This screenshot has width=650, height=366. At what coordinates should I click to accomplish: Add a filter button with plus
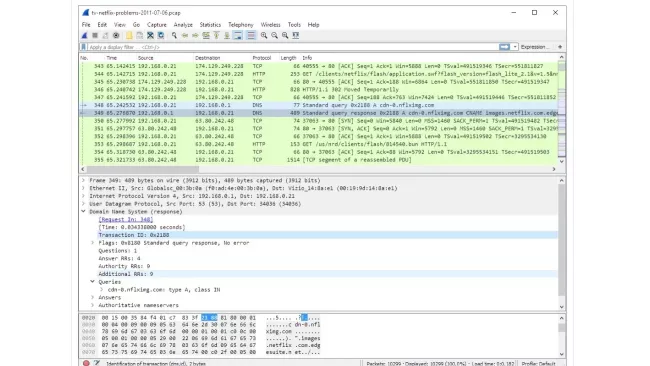[560, 47]
